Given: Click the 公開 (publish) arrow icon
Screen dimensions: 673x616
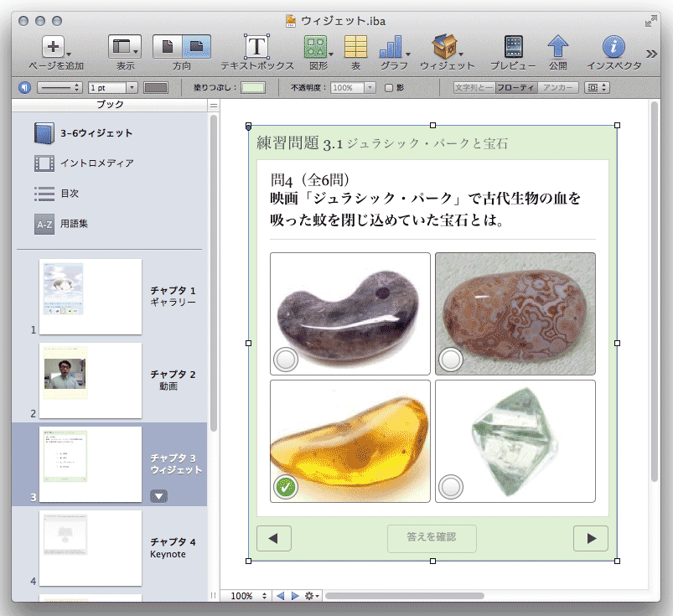Looking at the screenshot, I should [558, 47].
